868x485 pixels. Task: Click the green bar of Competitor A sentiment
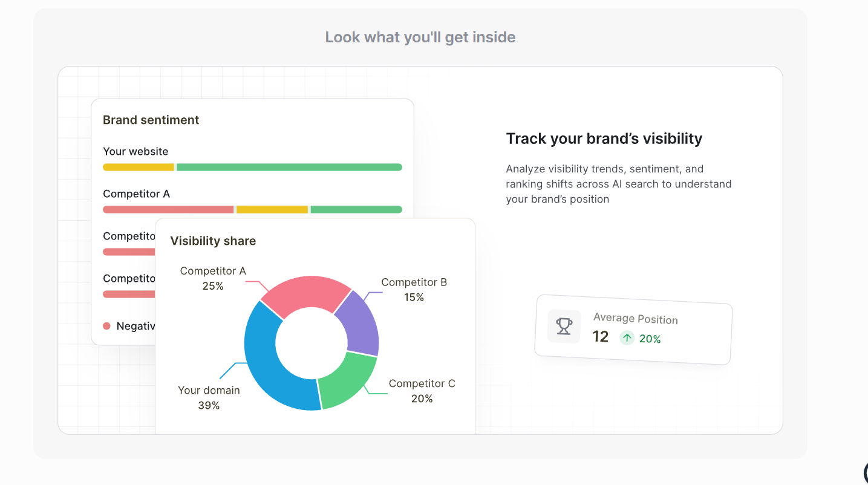356,209
